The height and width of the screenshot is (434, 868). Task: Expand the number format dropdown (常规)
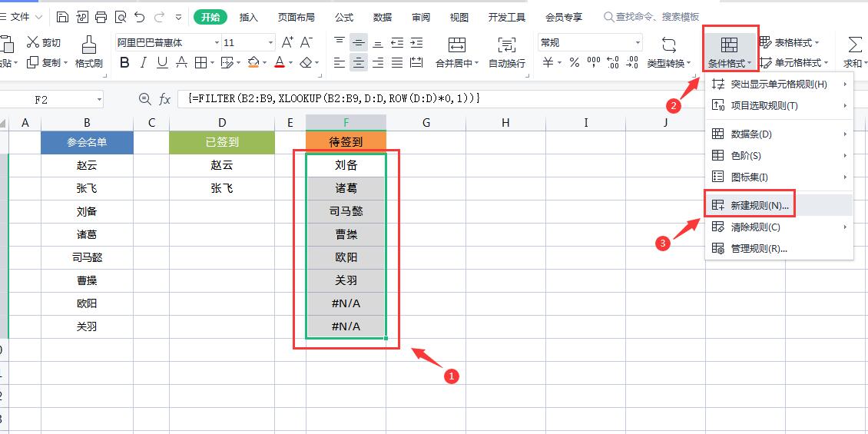[x=637, y=43]
